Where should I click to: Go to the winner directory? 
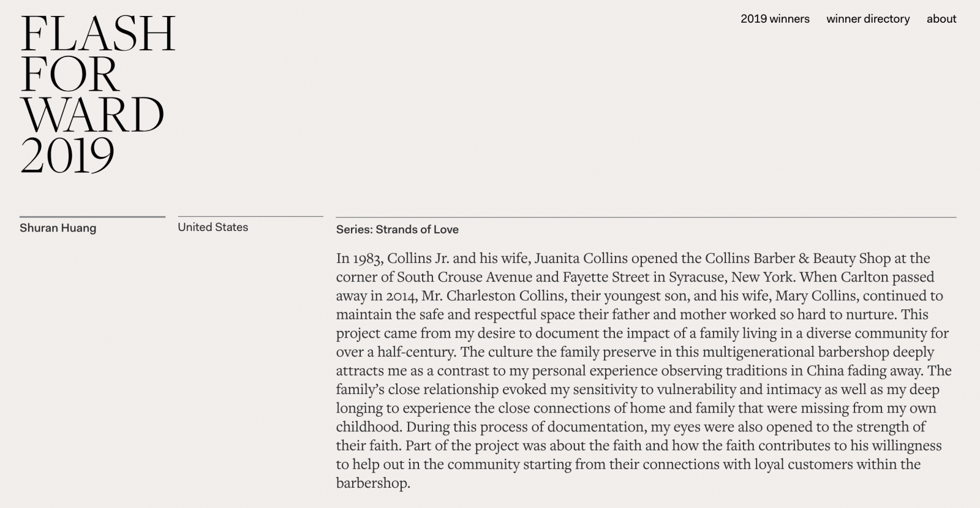click(x=868, y=19)
